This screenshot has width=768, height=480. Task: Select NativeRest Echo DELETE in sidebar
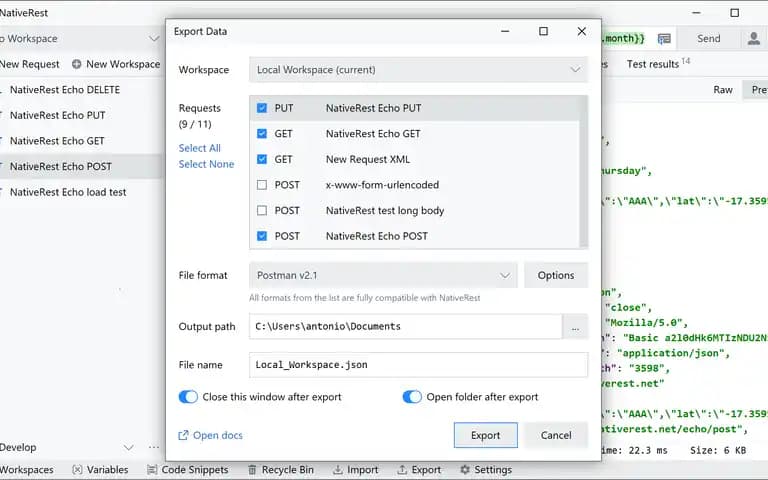click(81, 90)
